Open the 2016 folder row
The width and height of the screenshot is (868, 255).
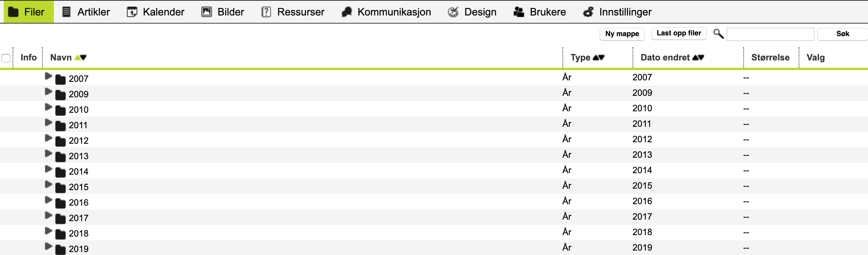(x=434, y=202)
